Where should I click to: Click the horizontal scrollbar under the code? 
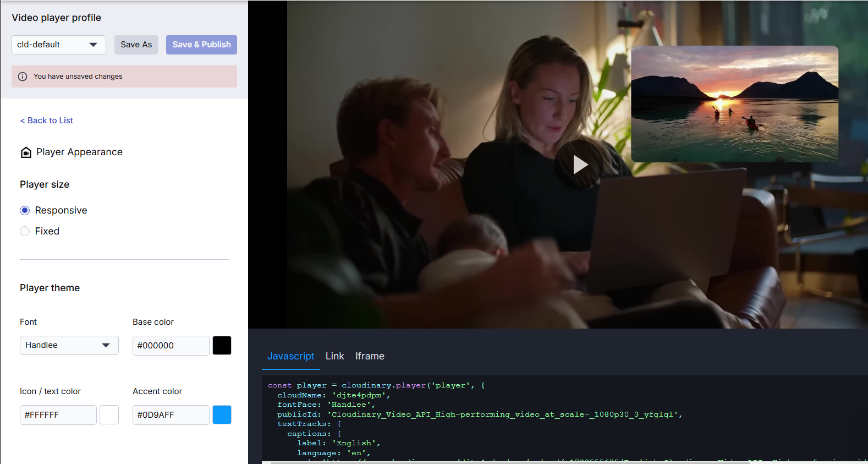pos(510,462)
